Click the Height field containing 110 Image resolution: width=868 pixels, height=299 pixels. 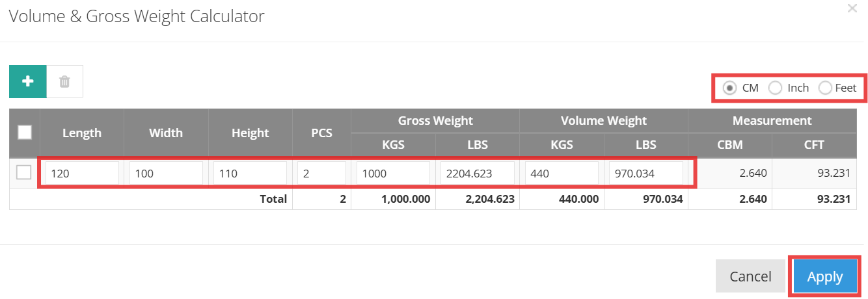coord(250,174)
